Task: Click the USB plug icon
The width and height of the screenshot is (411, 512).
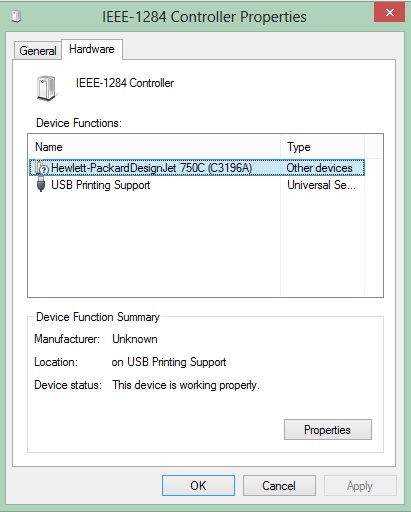Action: coord(41,184)
